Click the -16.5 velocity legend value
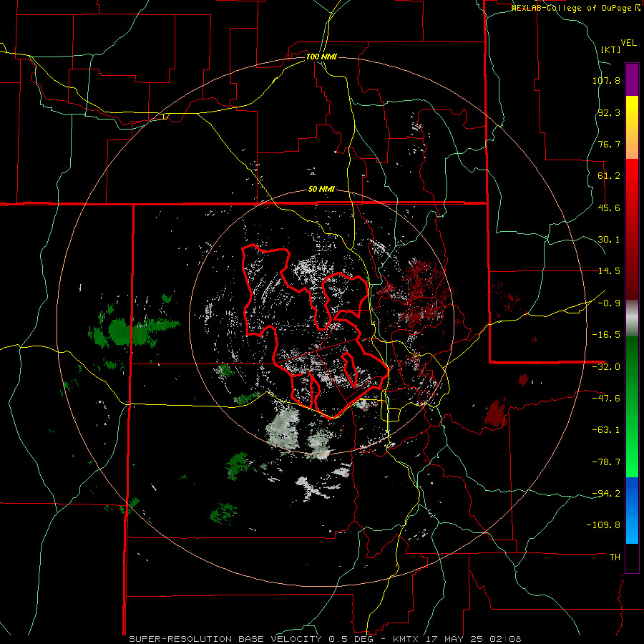 [606, 335]
